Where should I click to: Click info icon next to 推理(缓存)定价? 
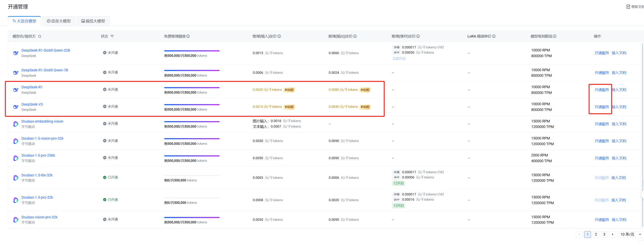click(418, 36)
